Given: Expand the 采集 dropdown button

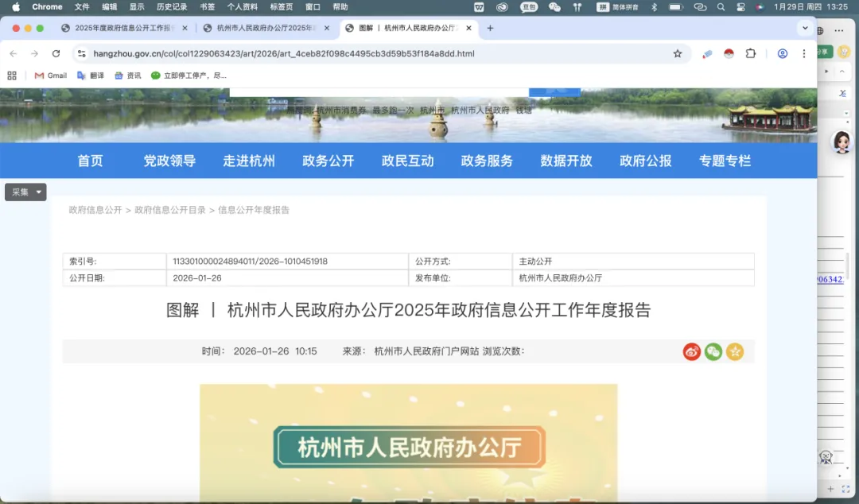Looking at the screenshot, I should coord(25,192).
